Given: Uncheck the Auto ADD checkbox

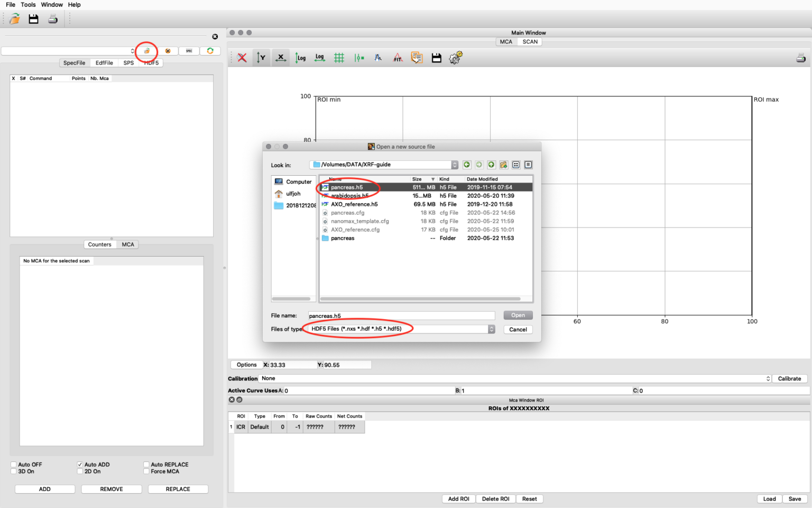Looking at the screenshot, I should point(80,465).
